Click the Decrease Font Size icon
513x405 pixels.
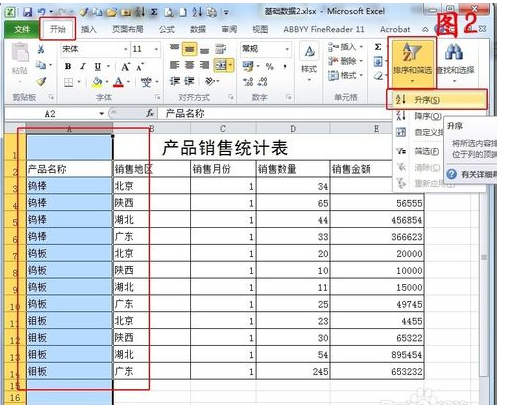(140, 67)
